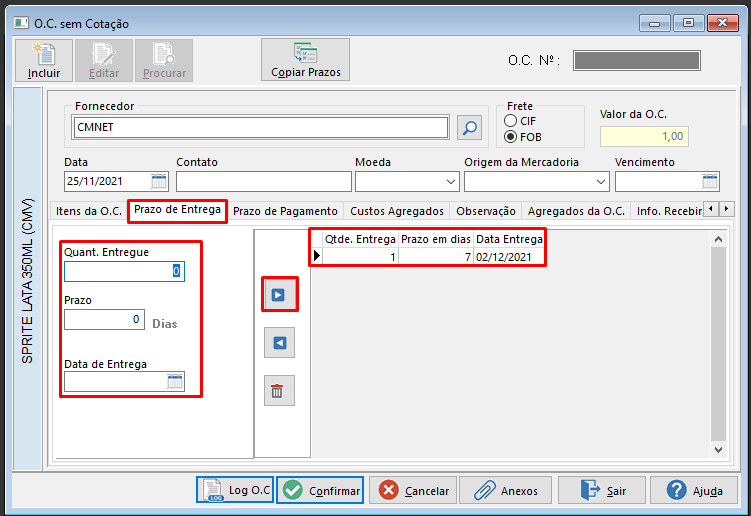Click the Qtde. Entrega column header
Screen dimensions: 751x516
[x=360, y=239]
